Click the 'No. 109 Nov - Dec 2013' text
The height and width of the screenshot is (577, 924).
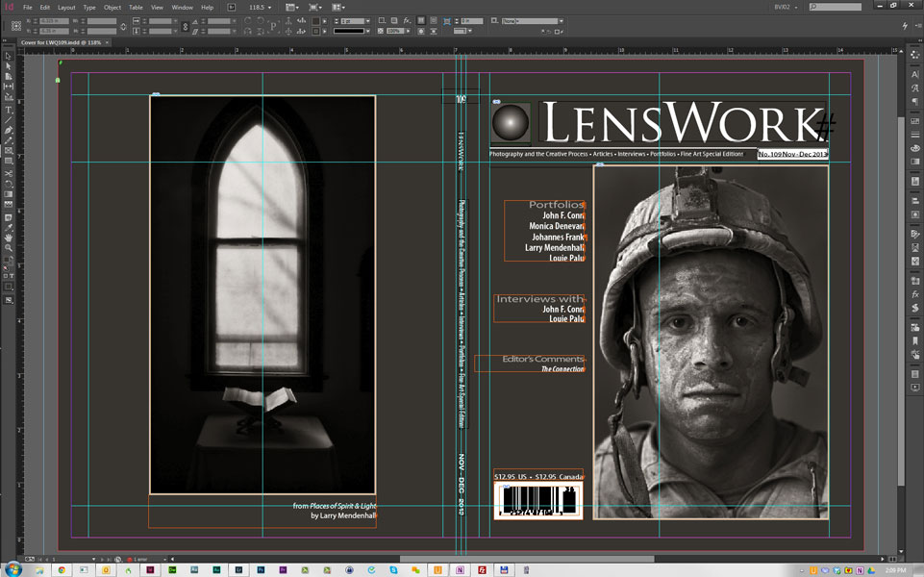[792, 154]
